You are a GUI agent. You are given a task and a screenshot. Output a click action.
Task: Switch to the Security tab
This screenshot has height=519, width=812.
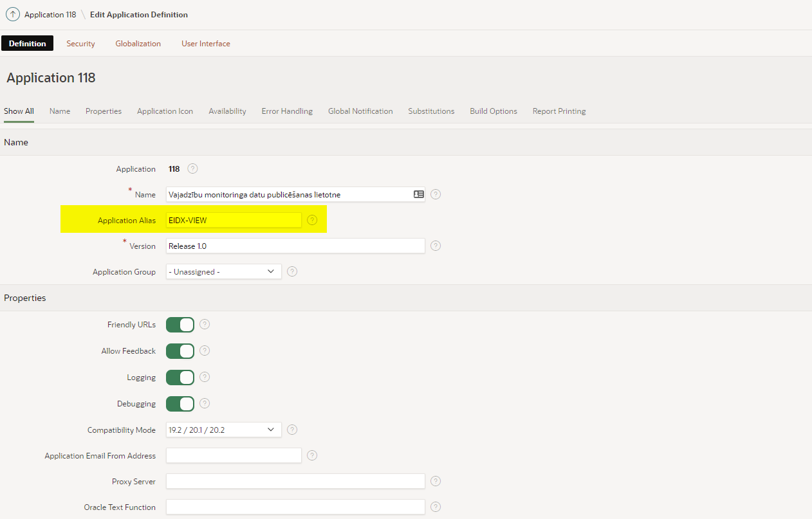click(80, 44)
